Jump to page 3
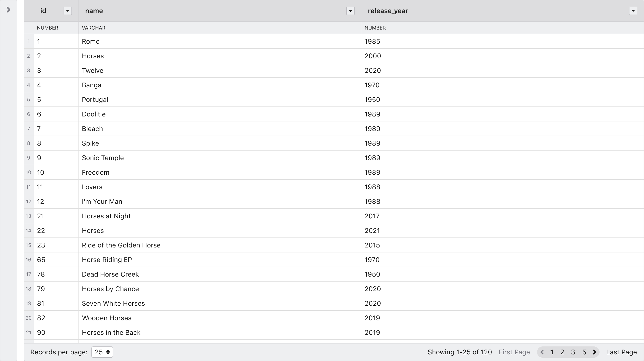Image resolution: width=644 pixels, height=361 pixels. (x=573, y=352)
